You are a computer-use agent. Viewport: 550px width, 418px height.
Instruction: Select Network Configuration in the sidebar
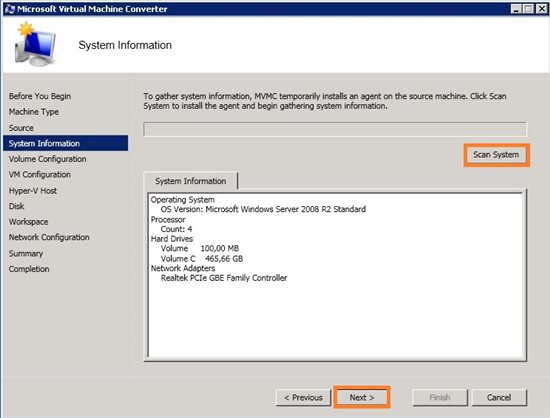[x=49, y=237]
